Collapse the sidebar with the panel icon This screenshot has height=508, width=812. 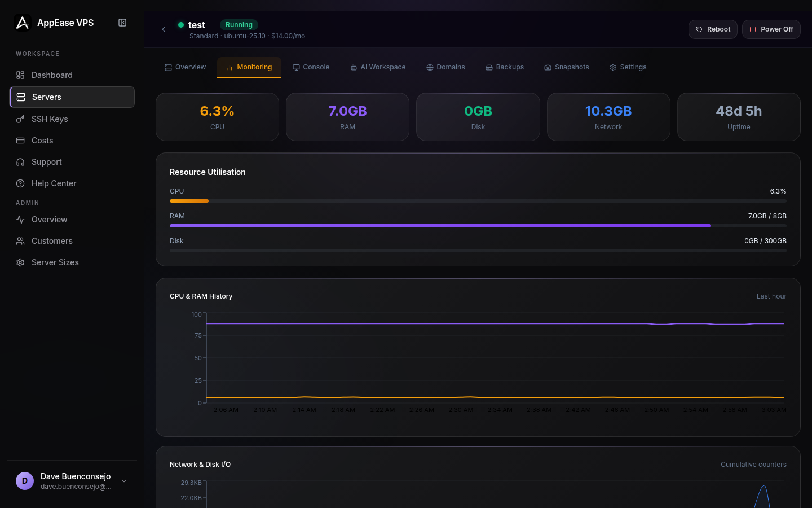point(122,23)
